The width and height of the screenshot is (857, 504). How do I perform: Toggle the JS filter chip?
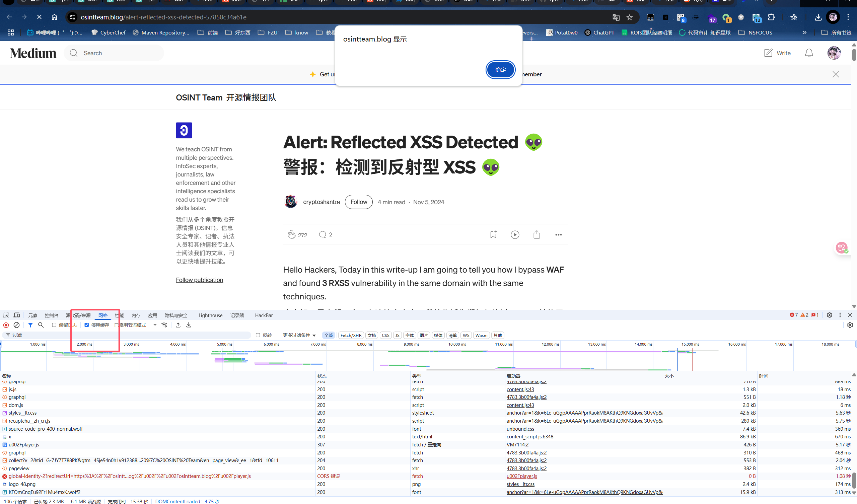click(x=397, y=335)
